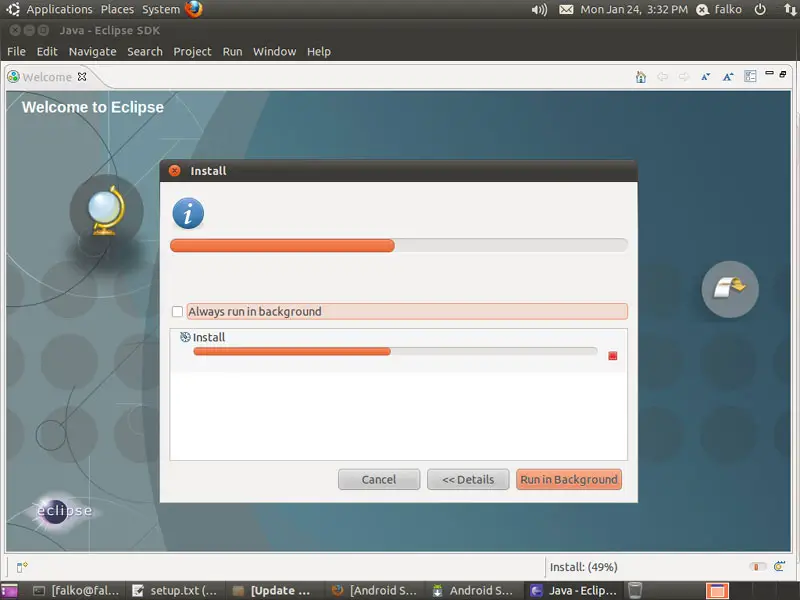800x600 pixels.
Task: Click the increase font size icon
Action: (728, 77)
